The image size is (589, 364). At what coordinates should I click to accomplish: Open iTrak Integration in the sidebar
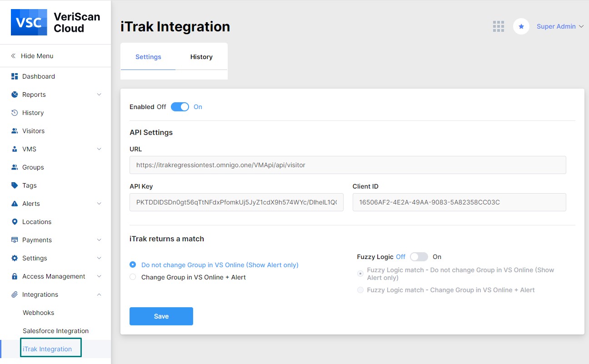(x=47, y=349)
